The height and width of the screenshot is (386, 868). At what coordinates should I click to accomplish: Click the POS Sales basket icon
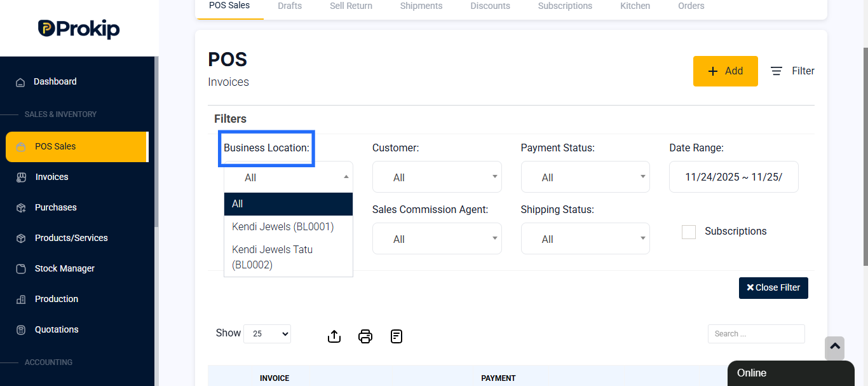[21, 147]
